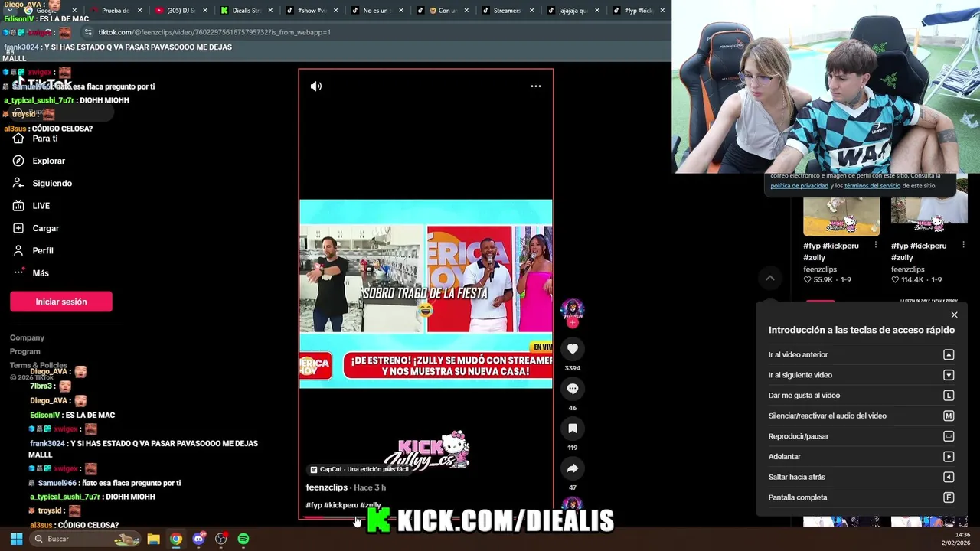Open options for the 55.9K likes video
Screen dimensions: 980x551
tap(875, 246)
